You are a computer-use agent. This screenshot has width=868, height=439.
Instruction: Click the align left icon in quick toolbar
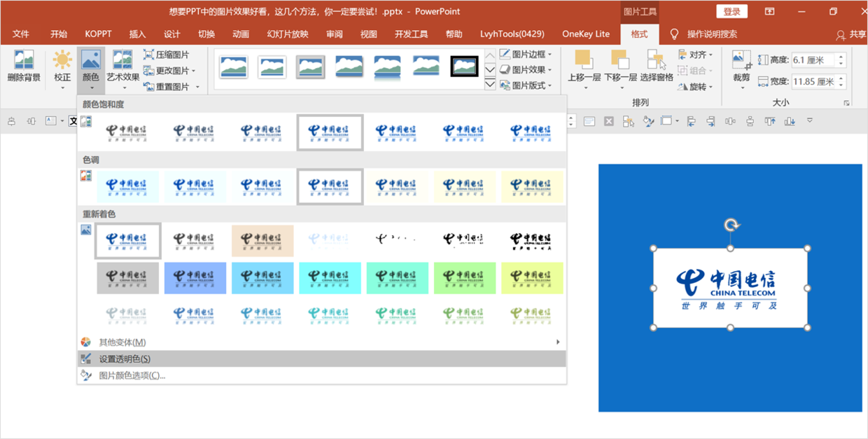691,121
